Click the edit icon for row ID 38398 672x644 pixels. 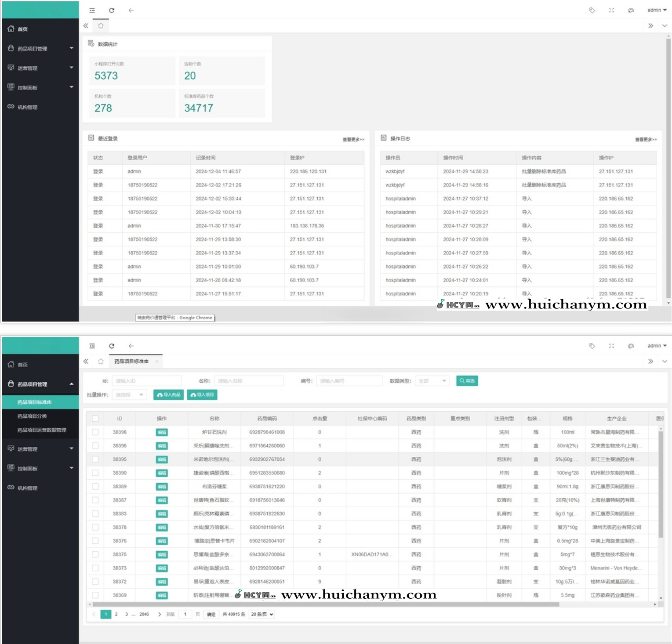(162, 432)
